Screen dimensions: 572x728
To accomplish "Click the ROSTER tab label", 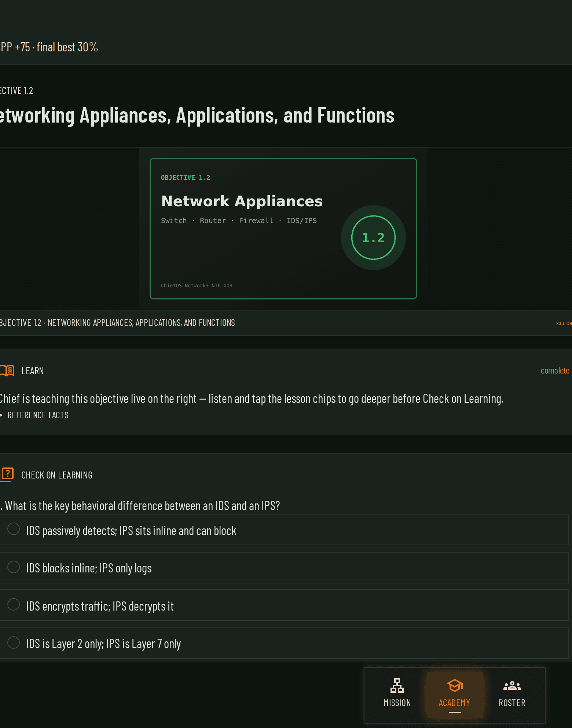I will click(512, 703).
